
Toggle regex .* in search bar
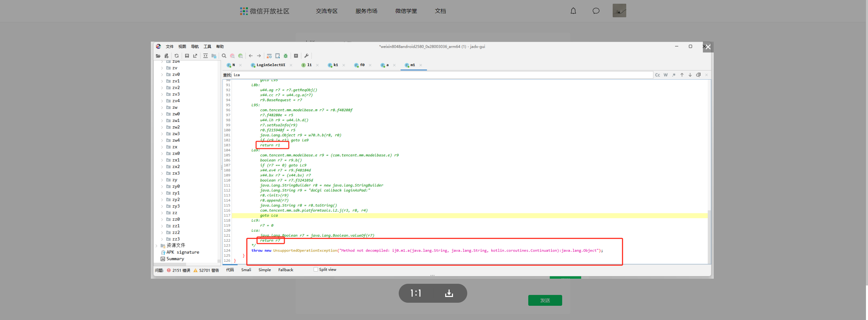pos(674,75)
